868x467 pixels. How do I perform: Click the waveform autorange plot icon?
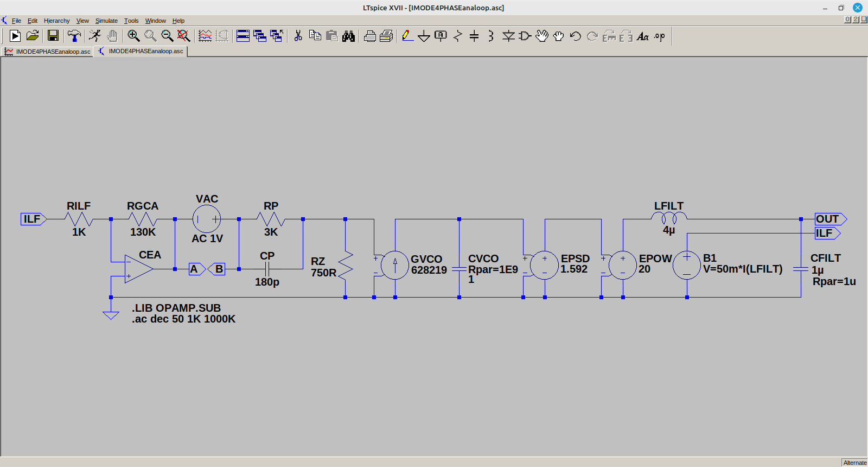pos(205,36)
